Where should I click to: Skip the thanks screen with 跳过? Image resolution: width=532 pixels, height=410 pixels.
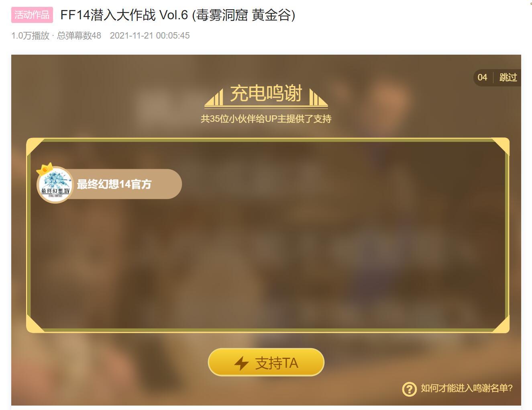(x=508, y=77)
